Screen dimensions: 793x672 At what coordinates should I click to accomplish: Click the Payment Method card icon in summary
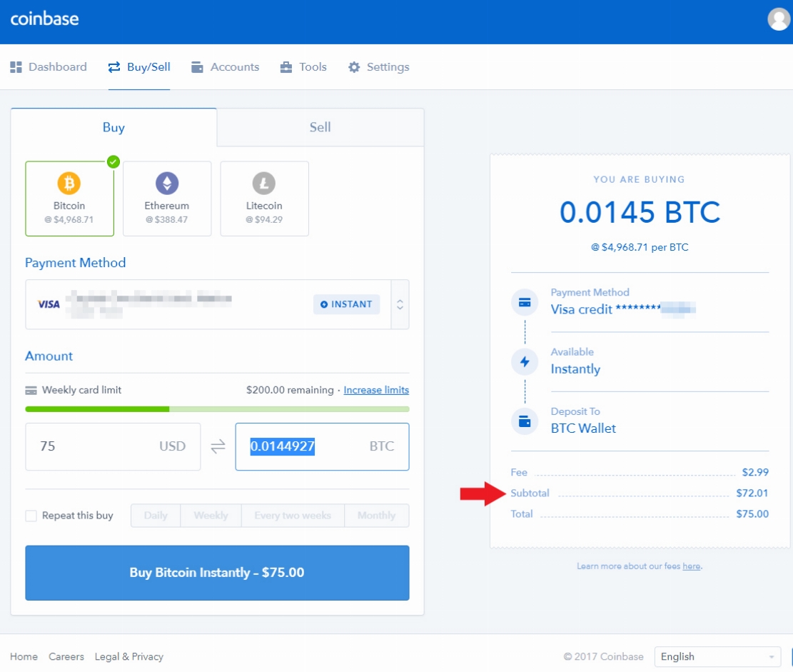point(525,302)
